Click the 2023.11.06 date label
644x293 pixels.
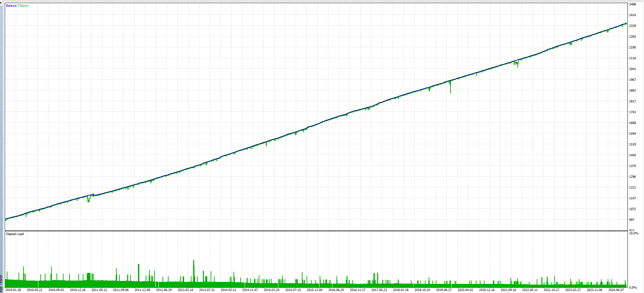595,290
